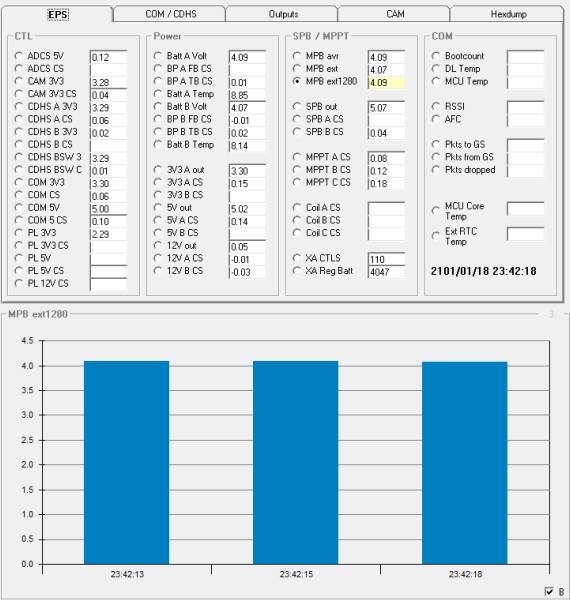Choose the AFC radio button
Viewport: 570px width, 600px height.
click(x=436, y=119)
